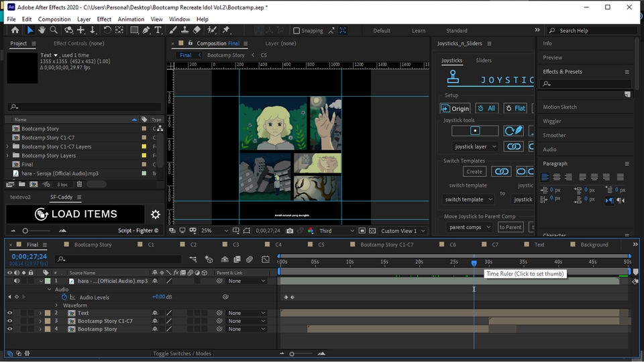
Task: Hide the Bootcamp Story layer eye
Action: [x=9, y=329]
